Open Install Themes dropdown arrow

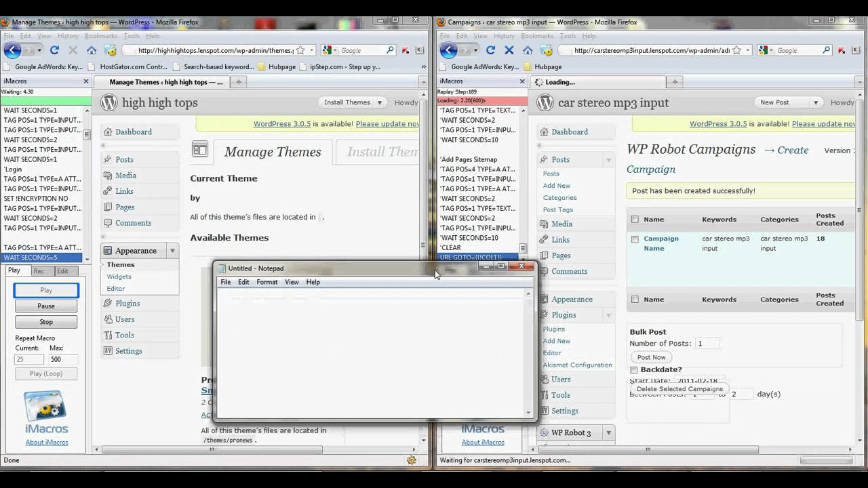click(380, 102)
